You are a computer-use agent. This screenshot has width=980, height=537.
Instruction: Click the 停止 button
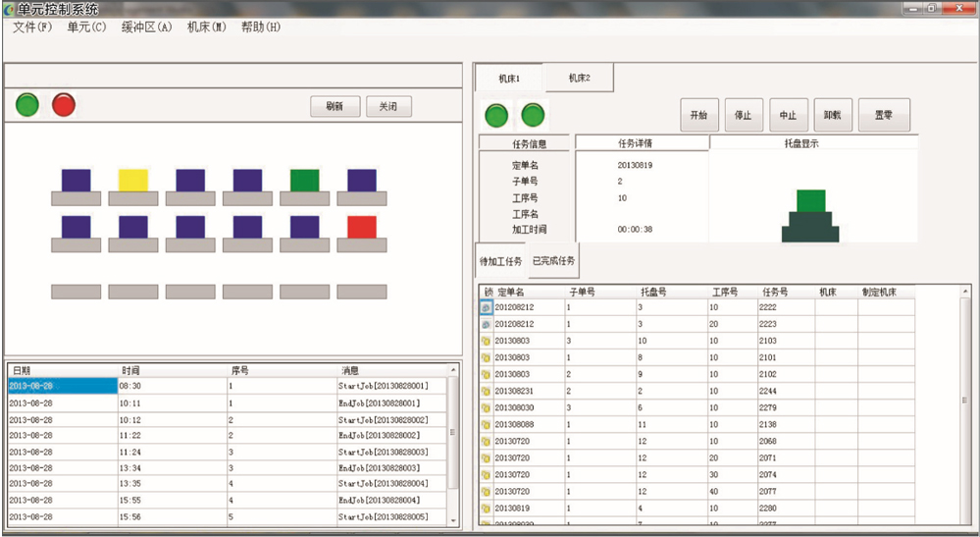point(743,115)
